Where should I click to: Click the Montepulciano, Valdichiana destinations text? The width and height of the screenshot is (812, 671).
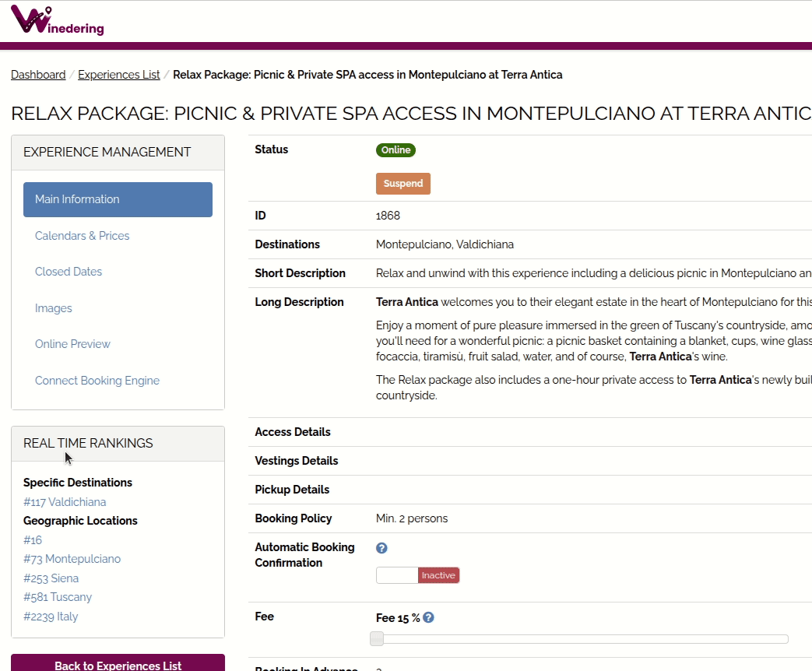[445, 244]
